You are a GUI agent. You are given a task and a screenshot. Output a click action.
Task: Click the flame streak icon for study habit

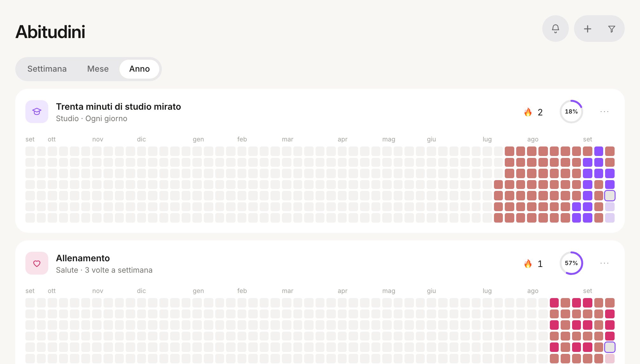[528, 112]
